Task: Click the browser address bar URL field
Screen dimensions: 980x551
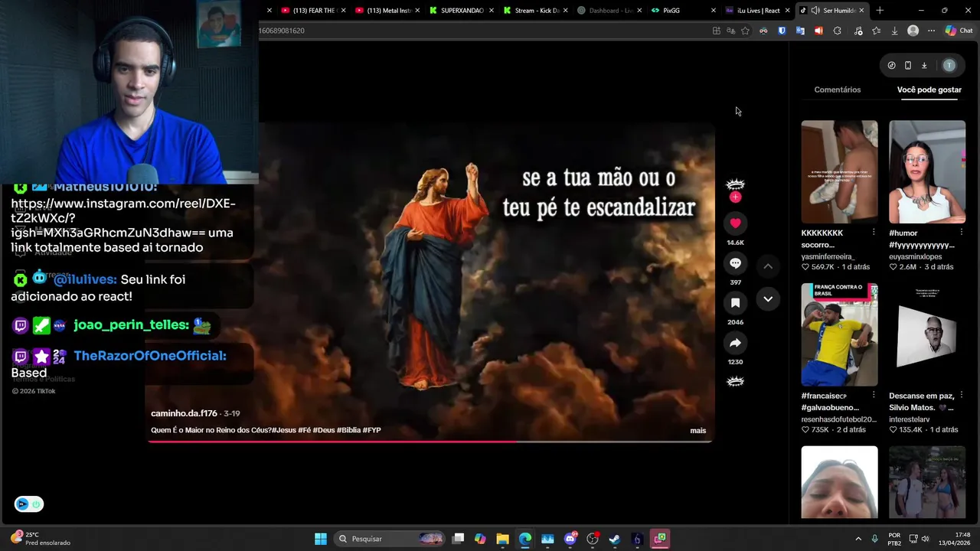Action: [x=482, y=31]
